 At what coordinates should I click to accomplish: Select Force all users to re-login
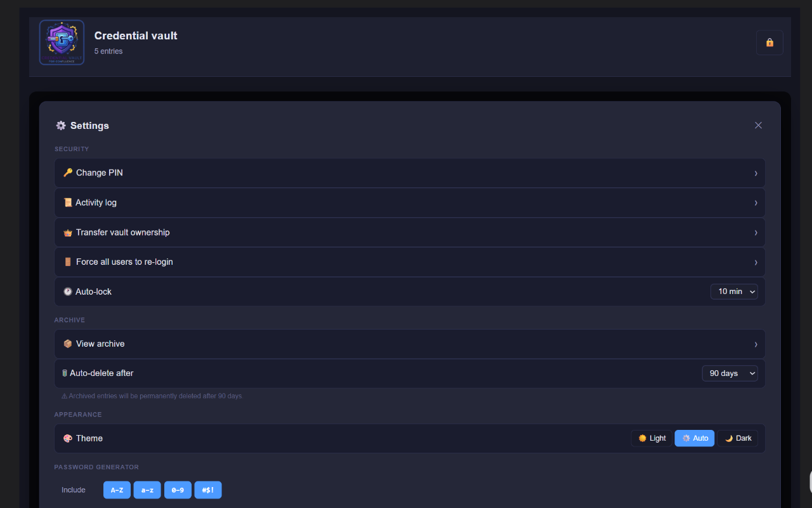tap(410, 262)
